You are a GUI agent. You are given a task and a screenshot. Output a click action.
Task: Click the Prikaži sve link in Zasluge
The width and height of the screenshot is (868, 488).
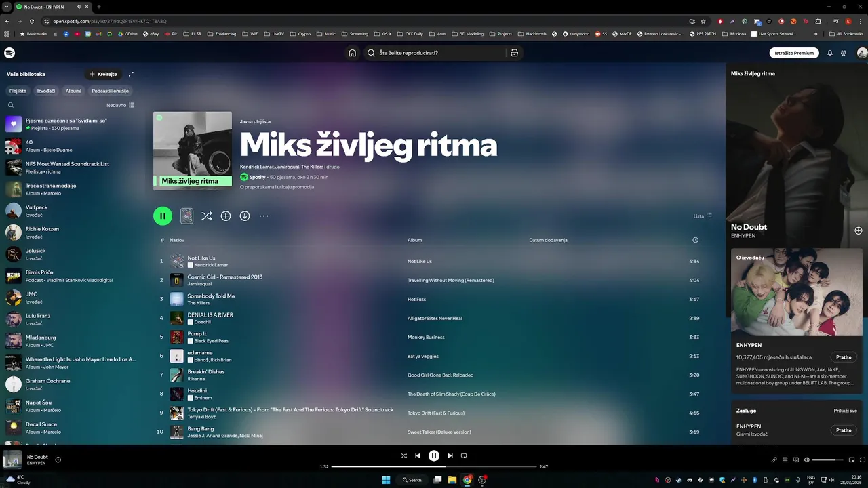point(845,411)
